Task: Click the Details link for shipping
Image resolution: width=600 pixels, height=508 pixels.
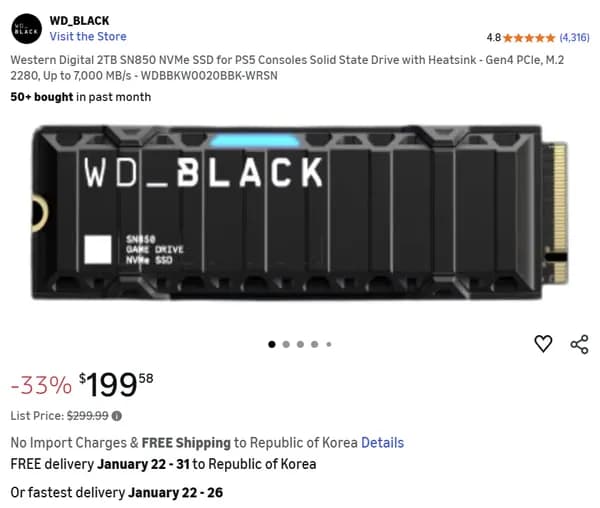Action: [382, 442]
